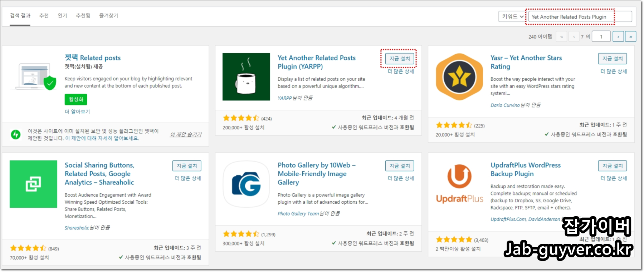The height and width of the screenshot is (272, 644).
Task: Open more details for Yasr plugin
Action: (614, 71)
